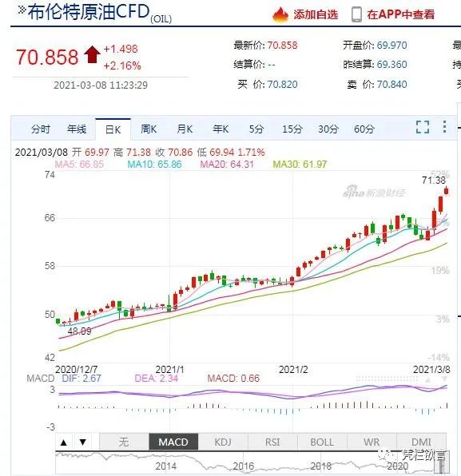
Task: Switch to the 分时 chart tab
Action: click(41, 129)
